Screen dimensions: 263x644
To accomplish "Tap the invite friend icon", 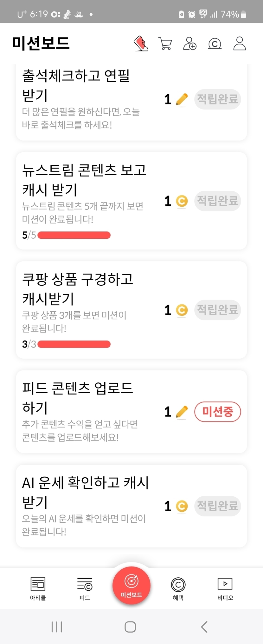I will pyautogui.click(x=190, y=44).
